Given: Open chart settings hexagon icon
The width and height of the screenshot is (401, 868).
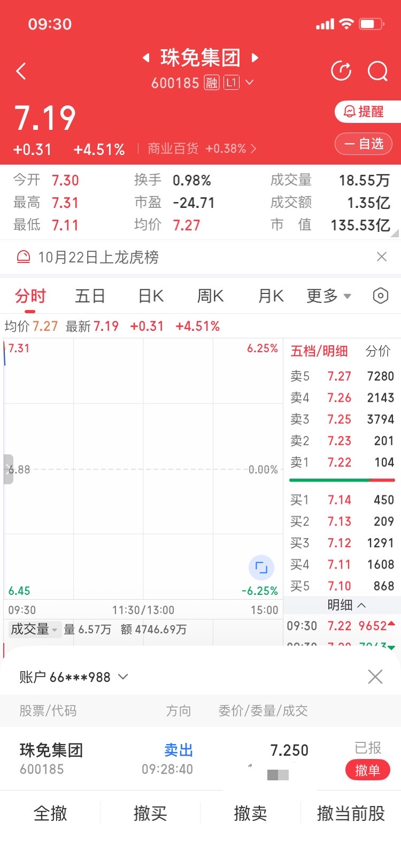Looking at the screenshot, I should (x=380, y=296).
